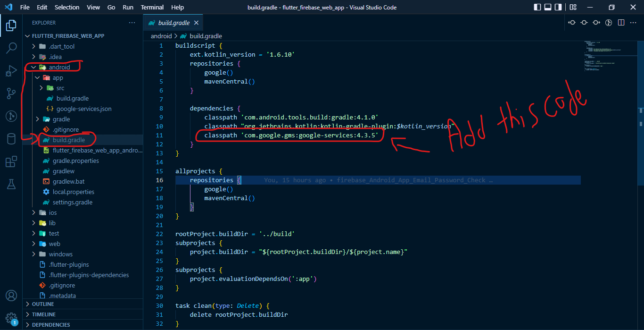Select the build.gradle editor tab
The image size is (644, 330).
(x=173, y=23)
